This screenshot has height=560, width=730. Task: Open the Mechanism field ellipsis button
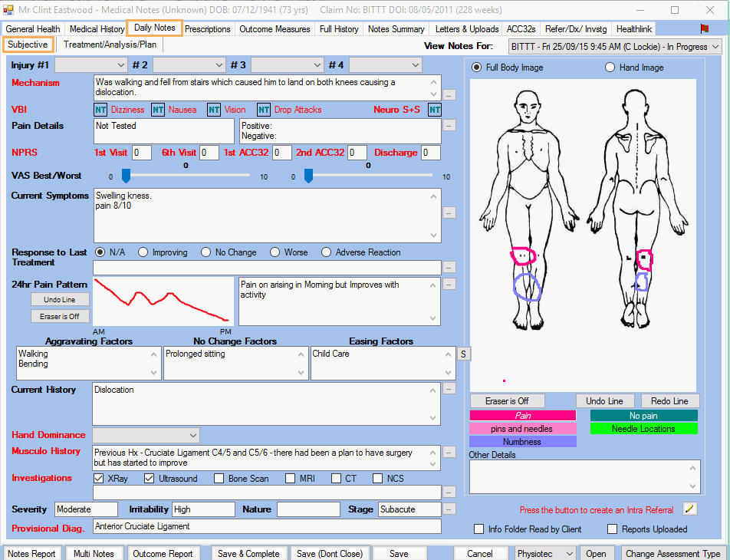click(449, 95)
